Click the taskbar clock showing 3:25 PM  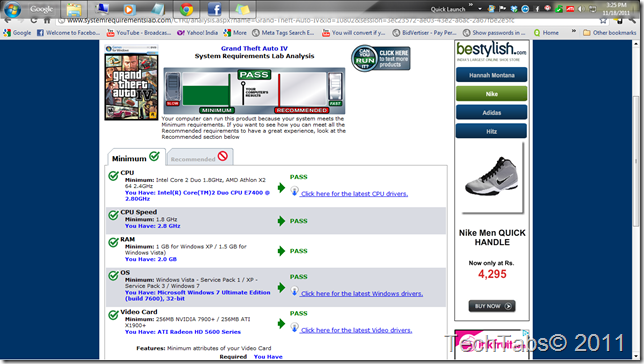pos(616,9)
